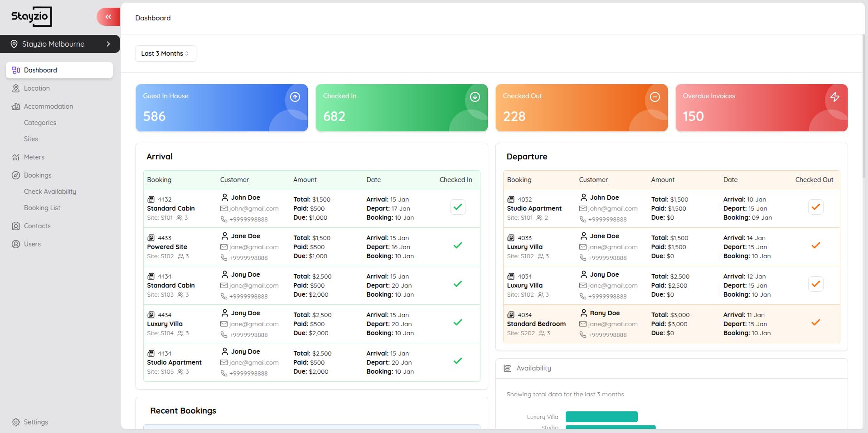868x433 pixels.
Task: Collapse sidebar with double-chevron button
Action: 108,17
